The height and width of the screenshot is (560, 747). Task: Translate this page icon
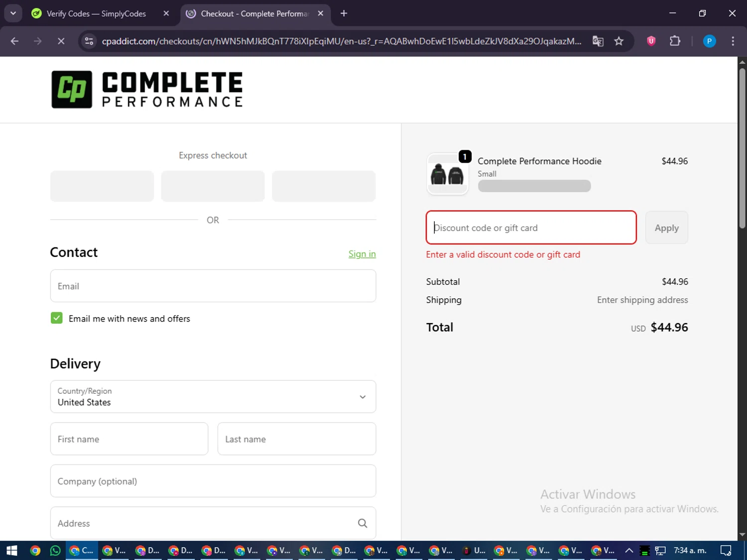pos(598,41)
